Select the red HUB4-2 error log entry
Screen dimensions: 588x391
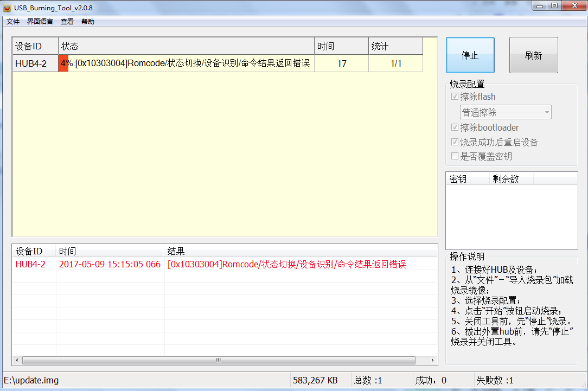(31, 265)
